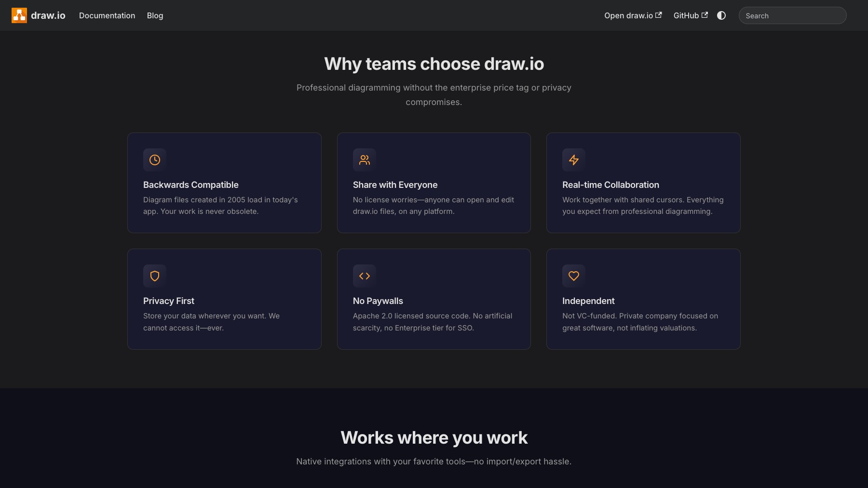The width and height of the screenshot is (868, 488).
Task: Click the code brackets icon on No Paywalls card
Action: [x=365, y=276]
